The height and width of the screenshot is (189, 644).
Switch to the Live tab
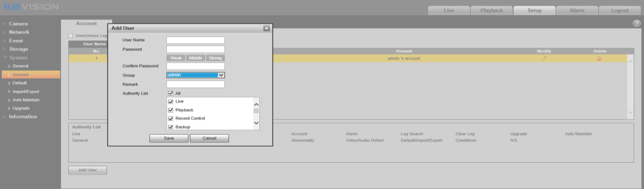coord(449,10)
